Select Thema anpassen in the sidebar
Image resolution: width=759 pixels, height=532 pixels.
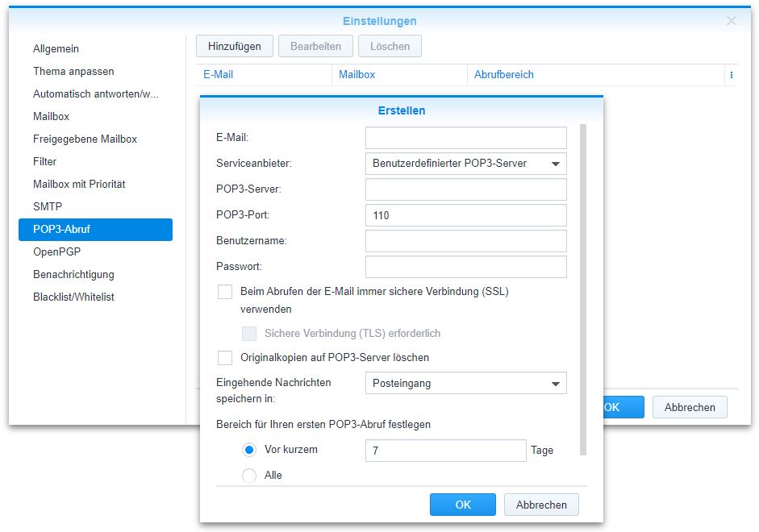point(76,71)
